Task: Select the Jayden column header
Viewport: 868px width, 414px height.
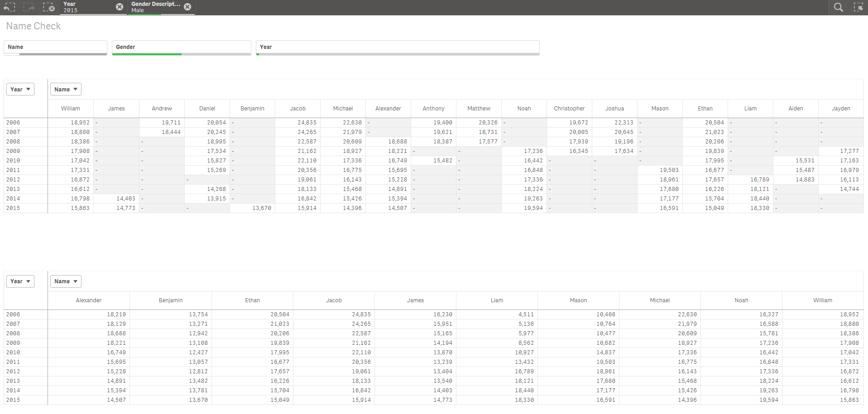Action: [x=841, y=109]
